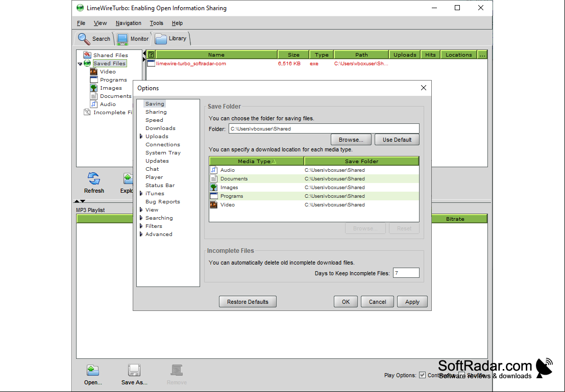Select Documents media type icon in Options table

[x=214, y=178]
